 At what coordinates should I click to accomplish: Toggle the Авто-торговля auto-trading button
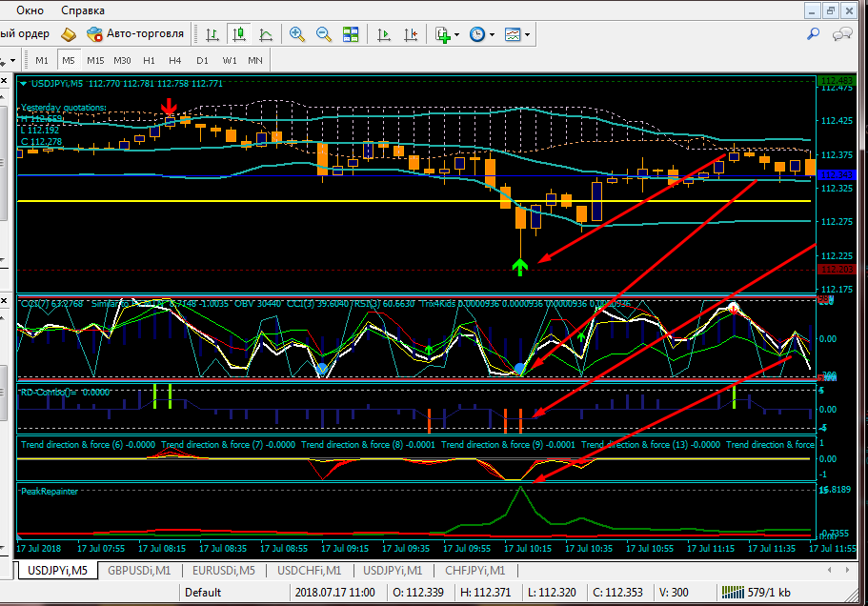coord(134,33)
